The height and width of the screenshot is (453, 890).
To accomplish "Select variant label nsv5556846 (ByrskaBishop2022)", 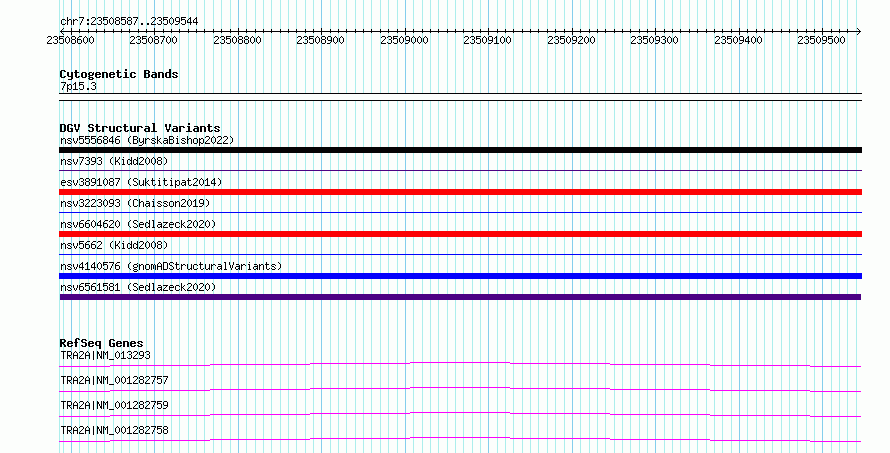I will 147,140.
